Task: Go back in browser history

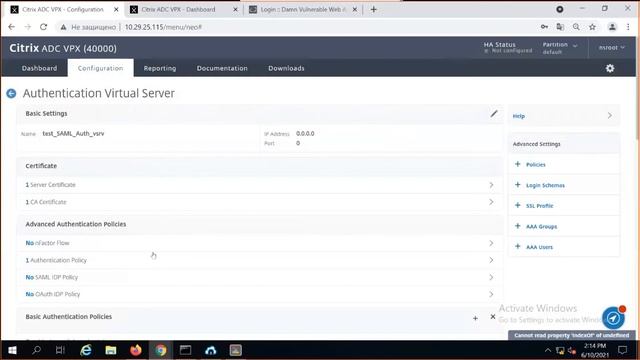Action: (11, 27)
